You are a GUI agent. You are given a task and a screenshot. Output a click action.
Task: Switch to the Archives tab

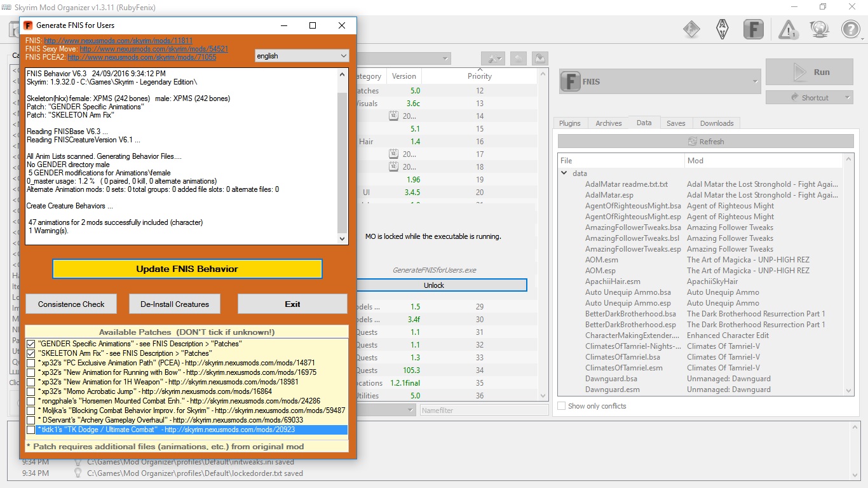(x=609, y=123)
